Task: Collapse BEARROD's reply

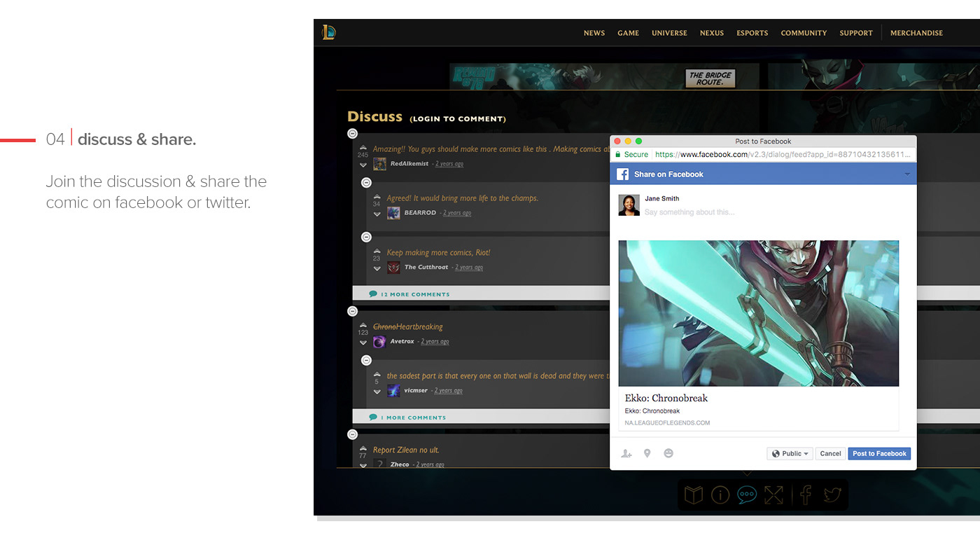Action: coord(366,183)
